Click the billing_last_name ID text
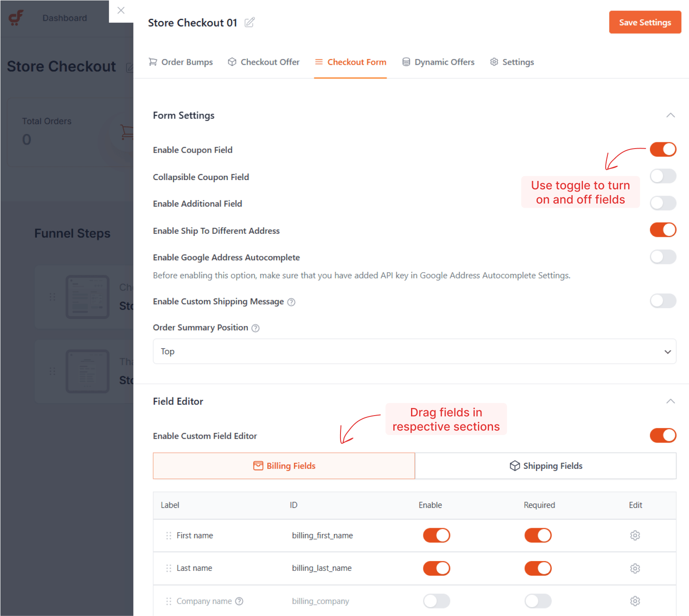 [321, 569]
